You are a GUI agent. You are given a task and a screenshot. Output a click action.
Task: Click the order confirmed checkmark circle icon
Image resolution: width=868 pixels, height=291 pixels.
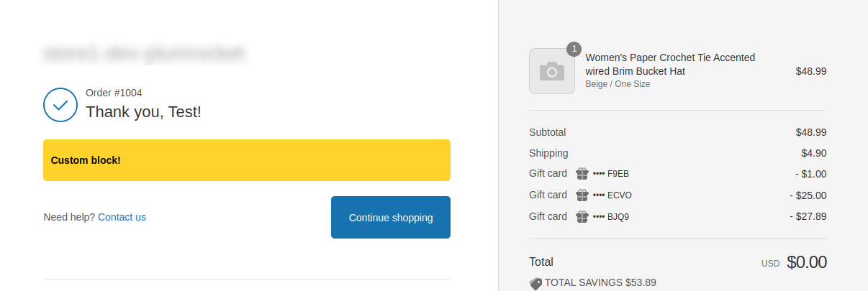tap(60, 105)
